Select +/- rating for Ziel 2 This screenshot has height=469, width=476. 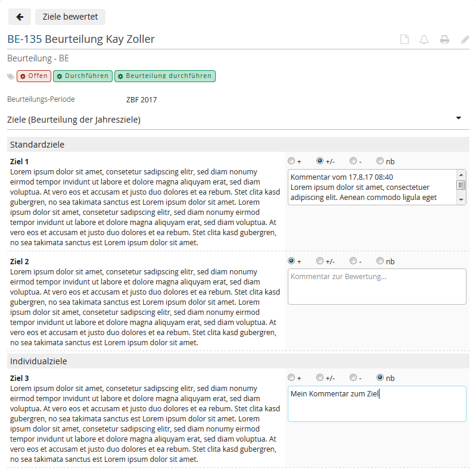point(320,261)
